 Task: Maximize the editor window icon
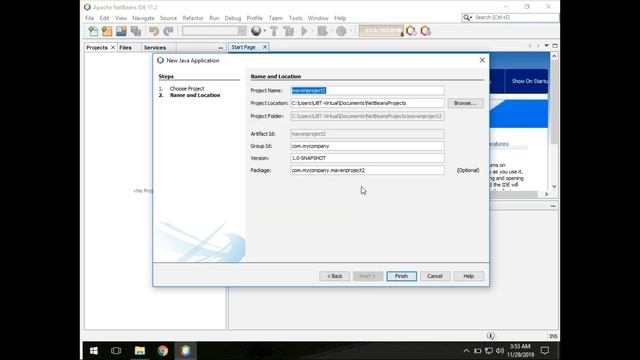coord(555,46)
